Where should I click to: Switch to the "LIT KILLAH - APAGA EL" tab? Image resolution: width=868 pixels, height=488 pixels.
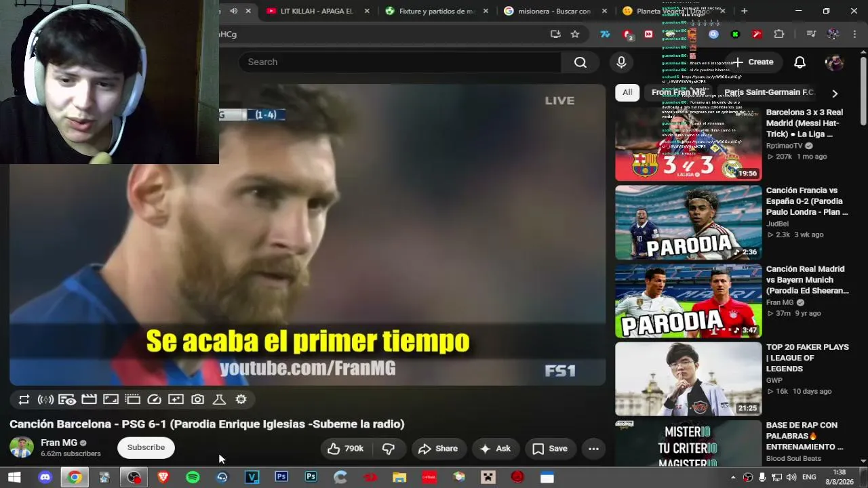[x=317, y=11]
